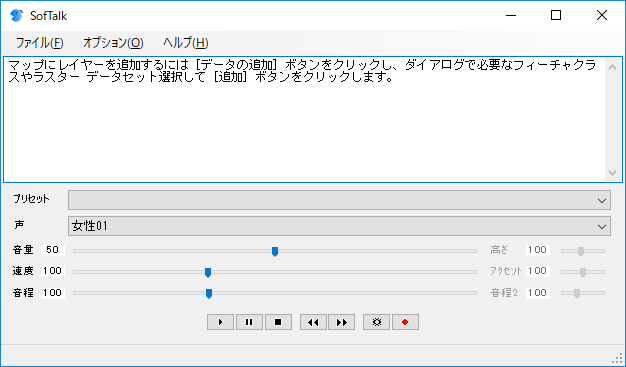Click the 声 label
Viewport: 626px width, 367px height.
pyautogui.click(x=19, y=225)
